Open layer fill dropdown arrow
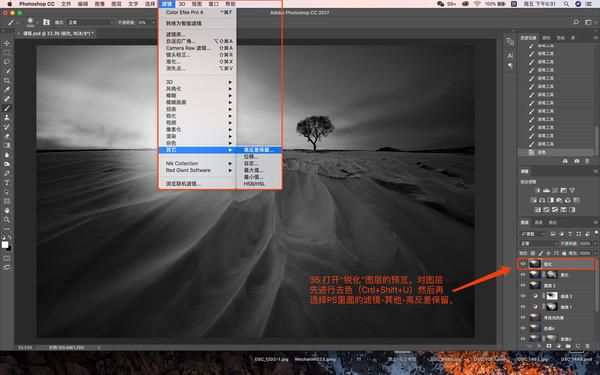The height and width of the screenshot is (375, 600). coord(595,253)
